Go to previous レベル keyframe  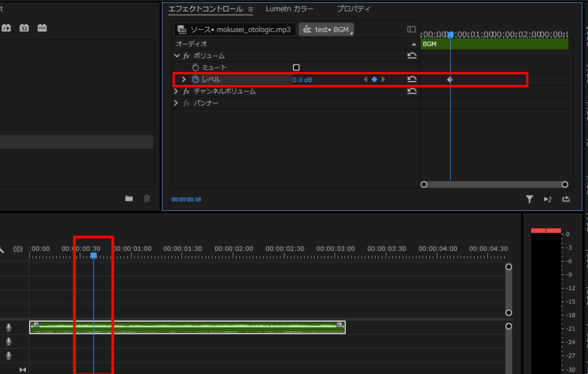point(365,79)
